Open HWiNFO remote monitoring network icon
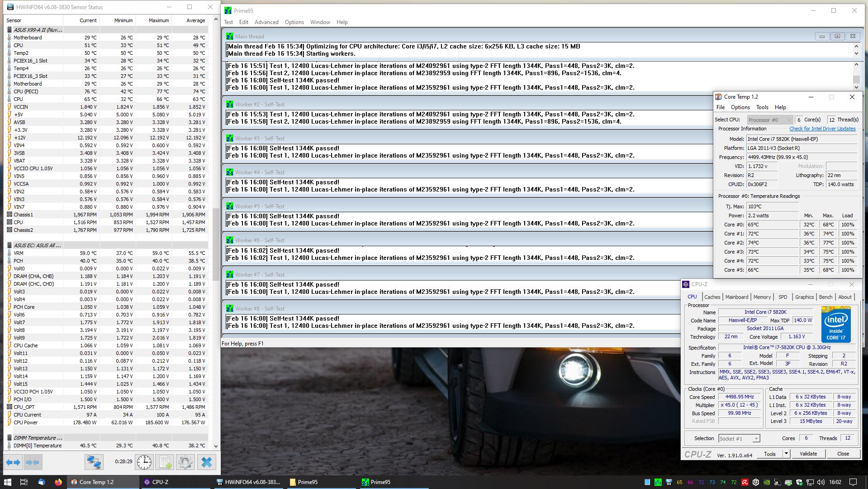This screenshot has height=489, width=868. [x=94, y=462]
